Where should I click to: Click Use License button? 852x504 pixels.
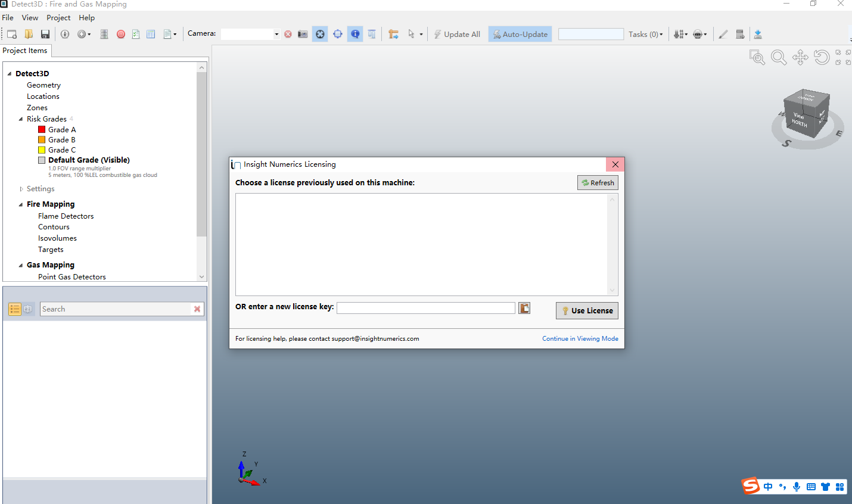point(587,310)
